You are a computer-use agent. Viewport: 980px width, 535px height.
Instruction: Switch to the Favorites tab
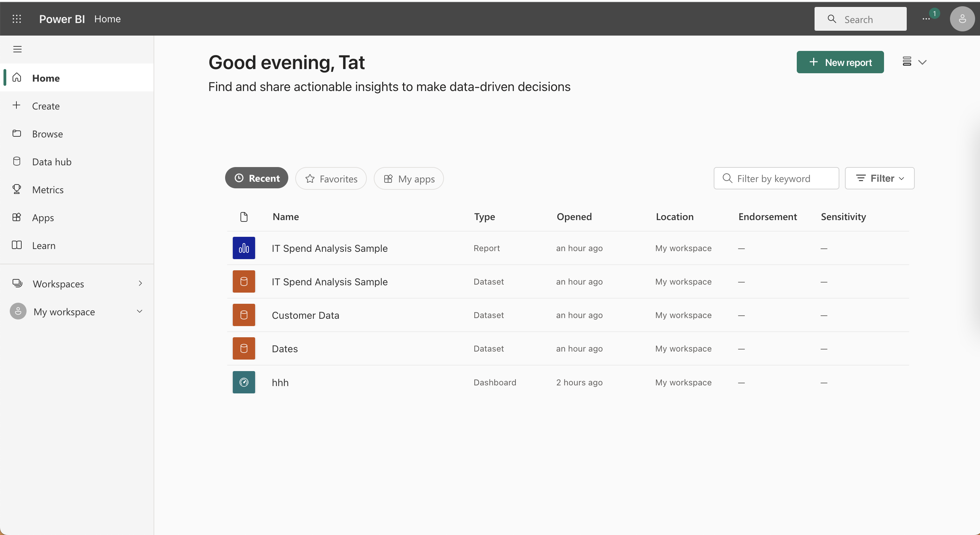pos(331,178)
